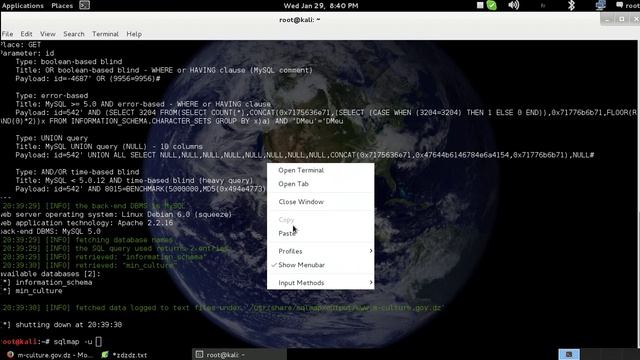Open the terminal Search menu
The height and width of the screenshot is (360, 640).
point(74,34)
